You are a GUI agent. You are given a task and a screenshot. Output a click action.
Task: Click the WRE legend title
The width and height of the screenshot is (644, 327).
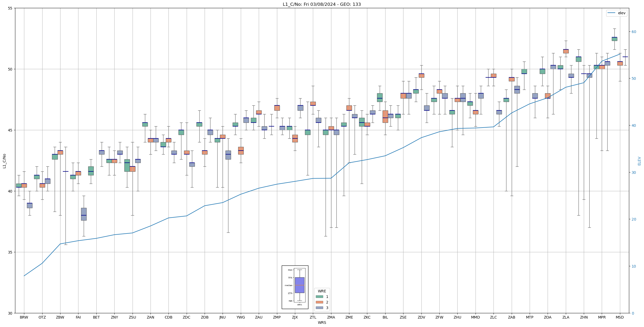coord(322,291)
